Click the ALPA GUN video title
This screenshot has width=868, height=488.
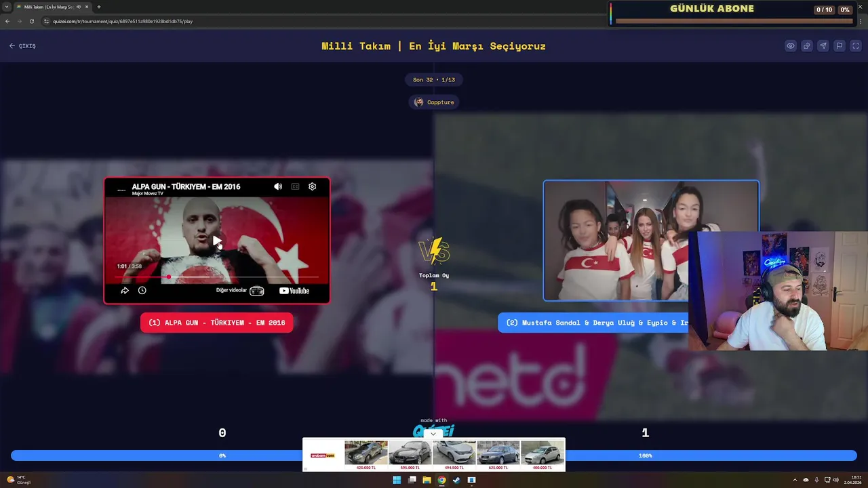186,186
